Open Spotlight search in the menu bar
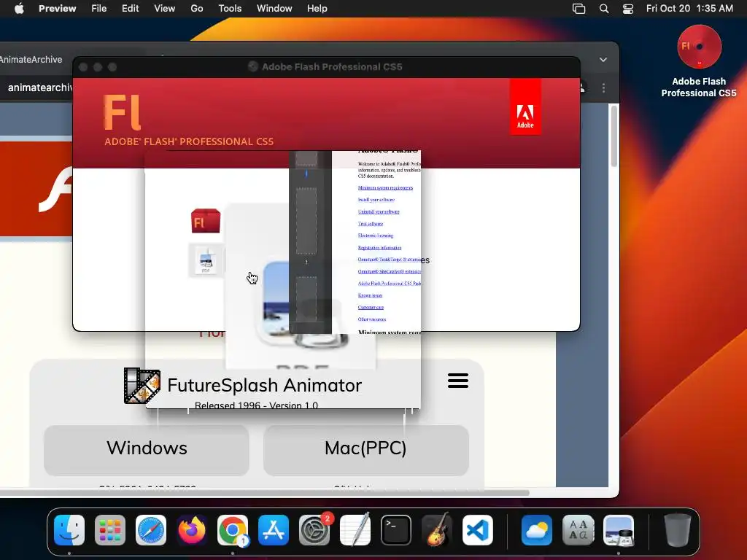Screen dimensions: 747x560 [604, 9]
